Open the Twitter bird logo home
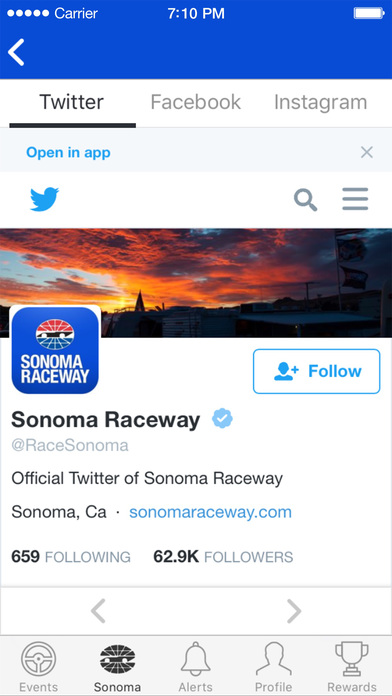 (44, 199)
